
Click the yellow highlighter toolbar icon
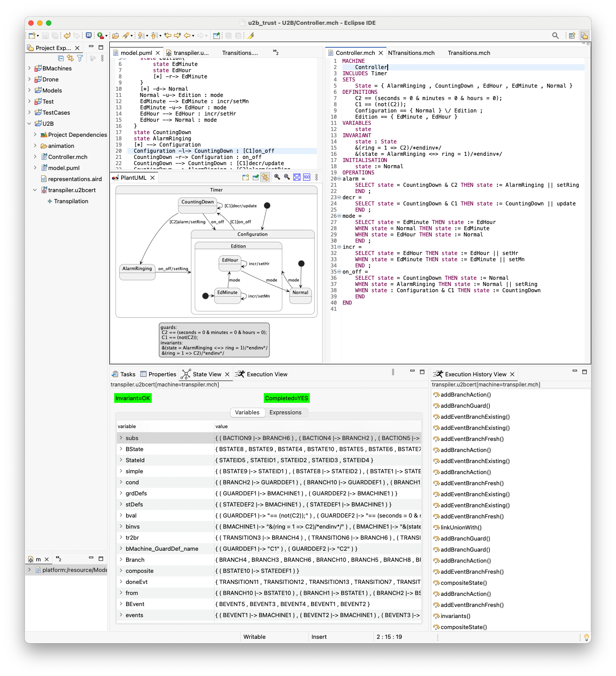coord(250,35)
